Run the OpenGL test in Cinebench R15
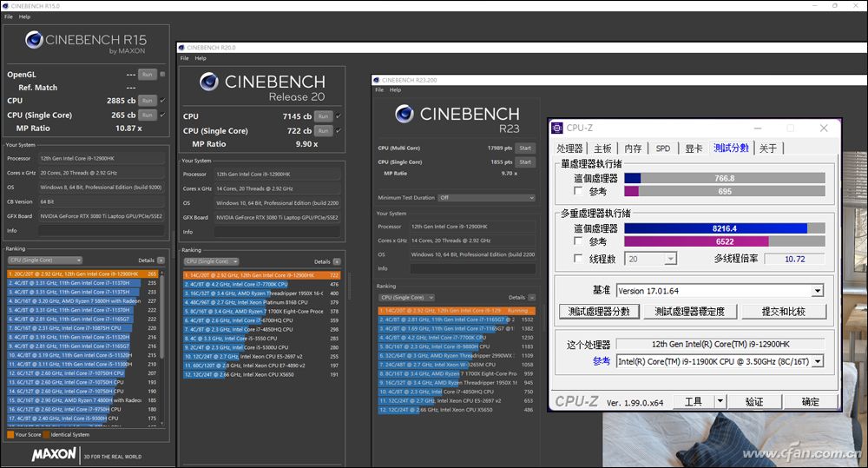This screenshot has height=468, width=868. (x=147, y=74)
